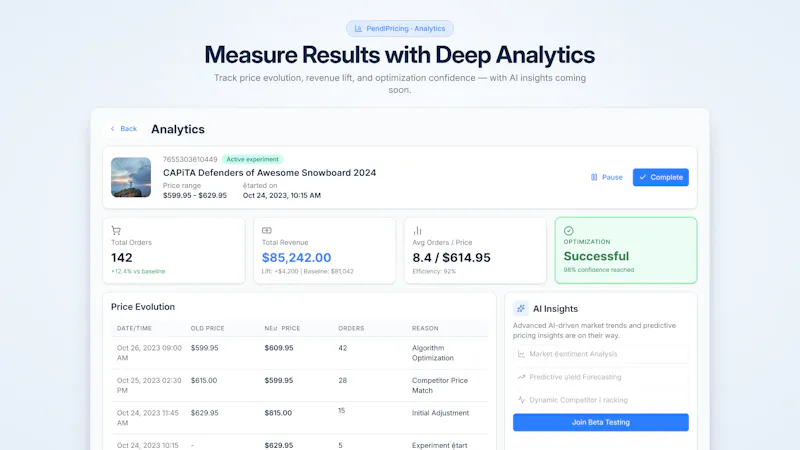Screen dimensions: 800x450
Task: Click the AI Insights heading
Action: point(556,309)
